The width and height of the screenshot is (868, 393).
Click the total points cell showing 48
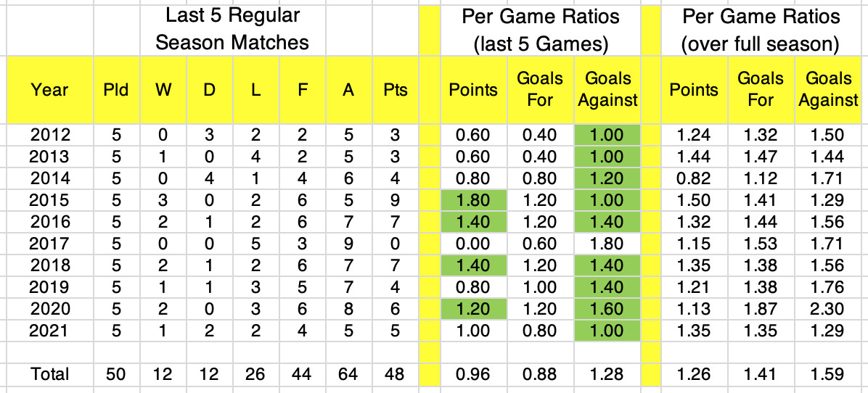coord(396,374)
